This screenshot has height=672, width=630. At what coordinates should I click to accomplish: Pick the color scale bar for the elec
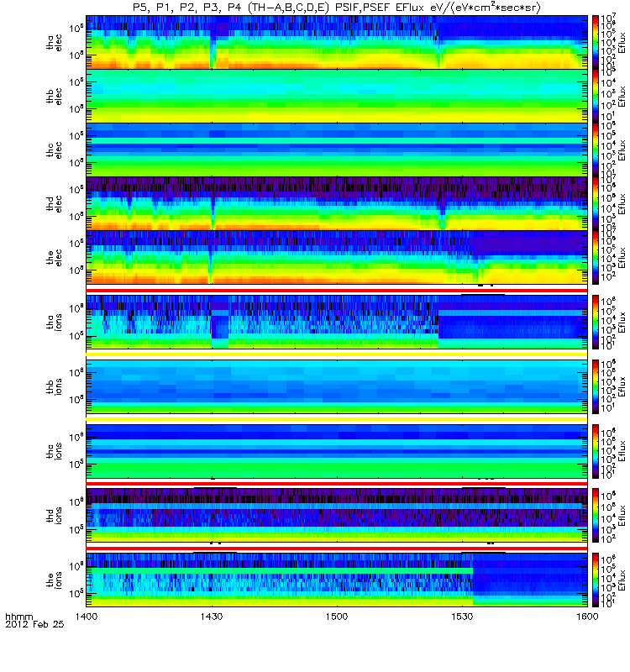(x=596, y=258)
